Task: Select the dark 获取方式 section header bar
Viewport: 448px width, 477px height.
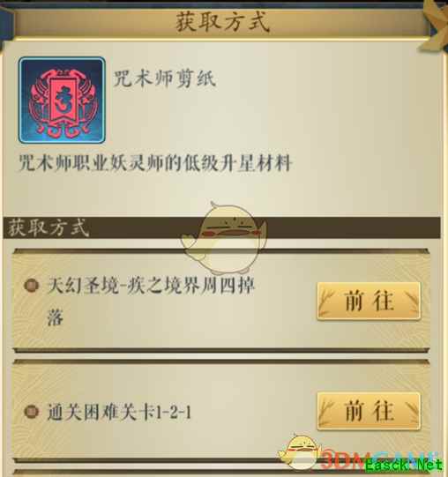Action: pos(221,227)
